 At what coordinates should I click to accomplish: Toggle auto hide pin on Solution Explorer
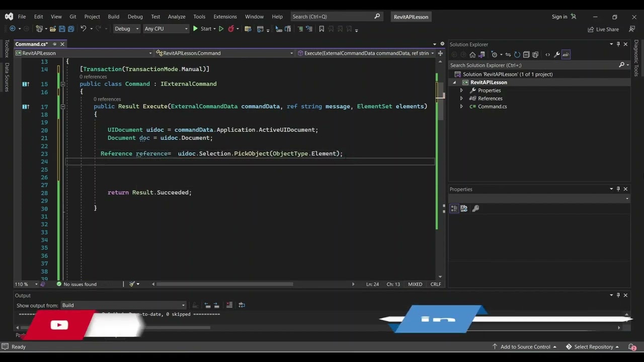[x=618, y=44]
